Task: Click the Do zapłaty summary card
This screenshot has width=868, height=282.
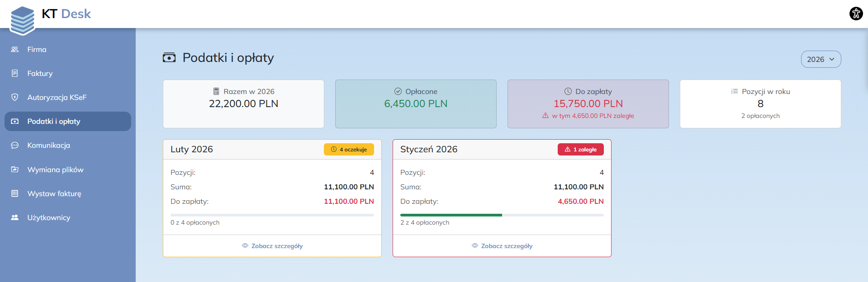Action: 588,104
